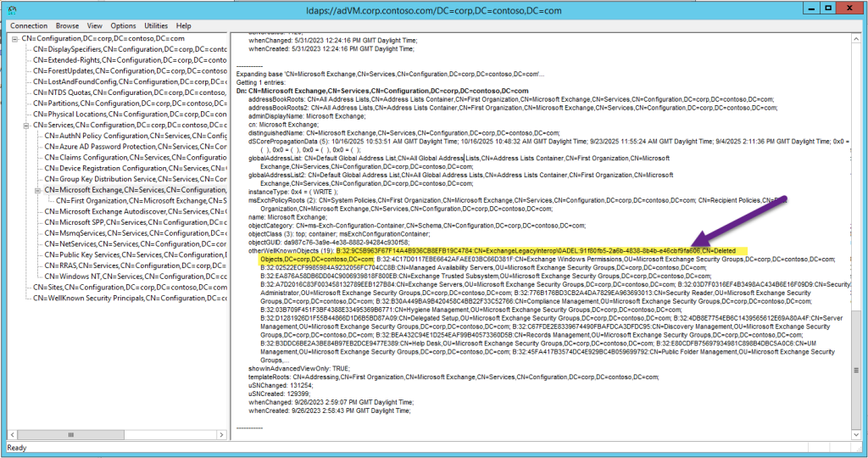Select CN=Microsoft Exchange Autodiscover node

(136, 212)
